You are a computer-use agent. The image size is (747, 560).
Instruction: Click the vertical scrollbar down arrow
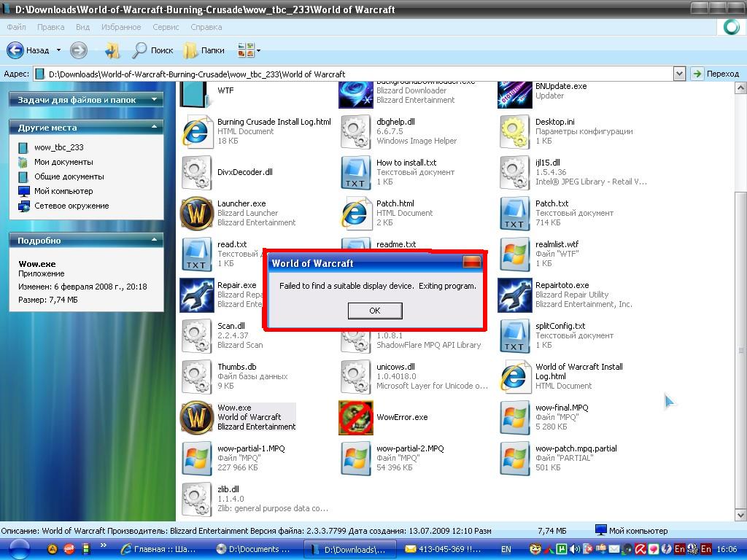point(740,515)
